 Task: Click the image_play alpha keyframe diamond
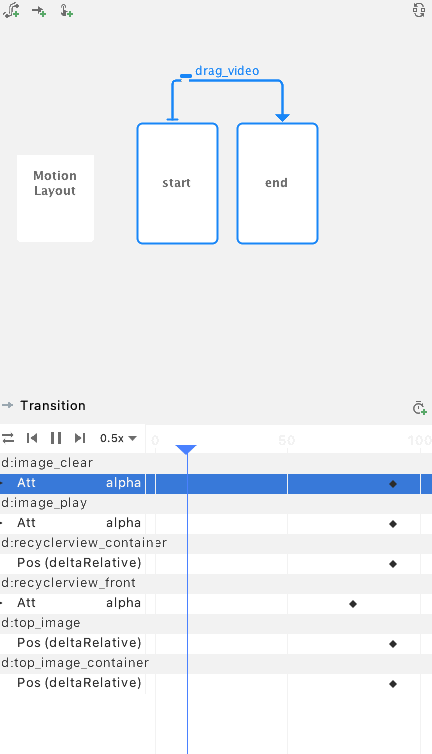(393, 524)
